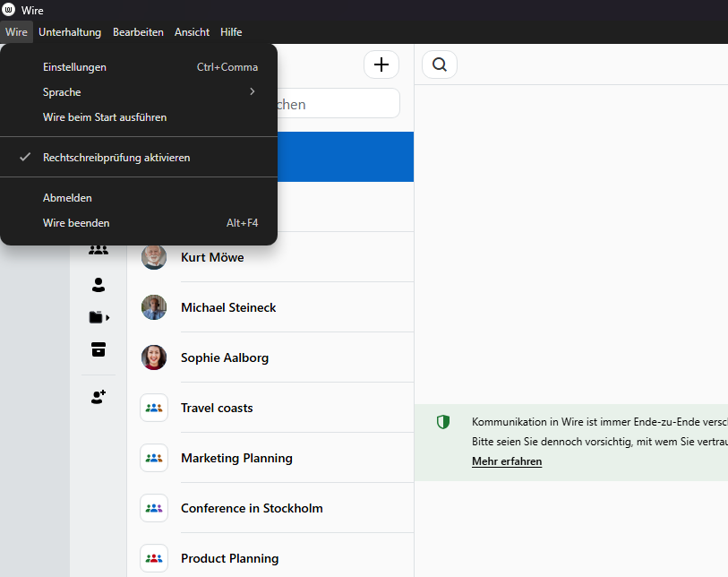This screenshot has width=728, height=577.
Task: Toggle Wire beim Start ausführen
Action: click(139, 117)
